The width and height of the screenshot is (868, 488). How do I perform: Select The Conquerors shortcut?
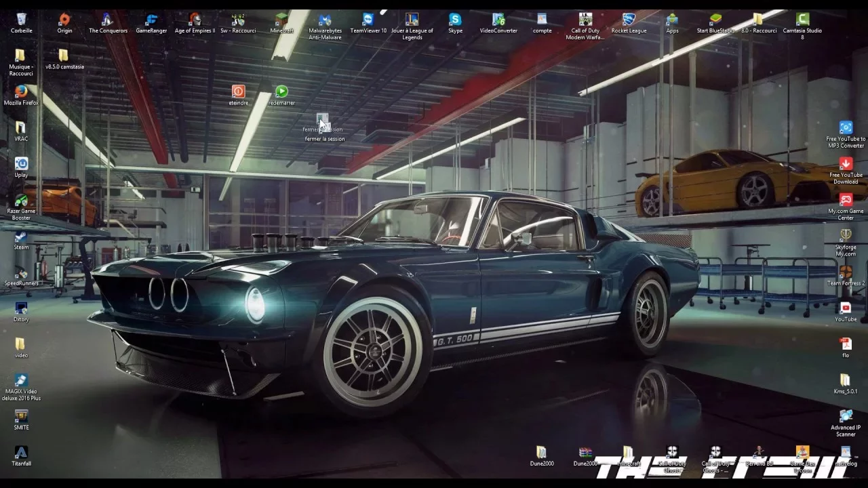(x=108, y=20)
